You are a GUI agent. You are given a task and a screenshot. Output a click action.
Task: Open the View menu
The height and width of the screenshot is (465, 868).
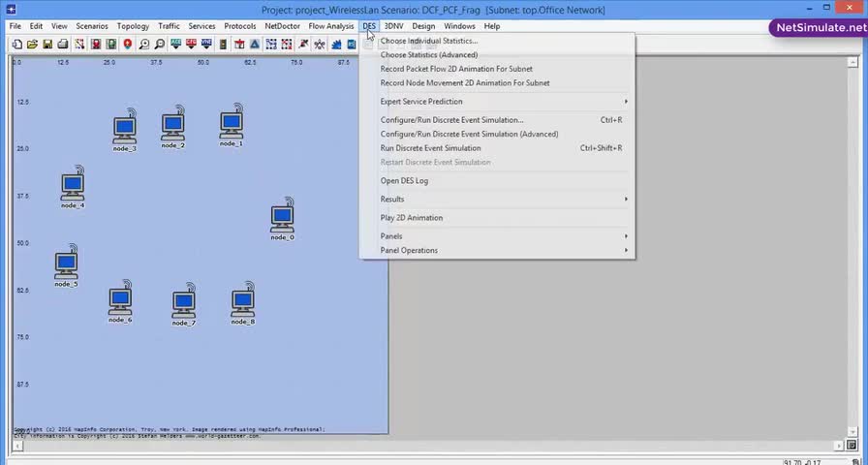pyautogui.click(x=59, y=26)
